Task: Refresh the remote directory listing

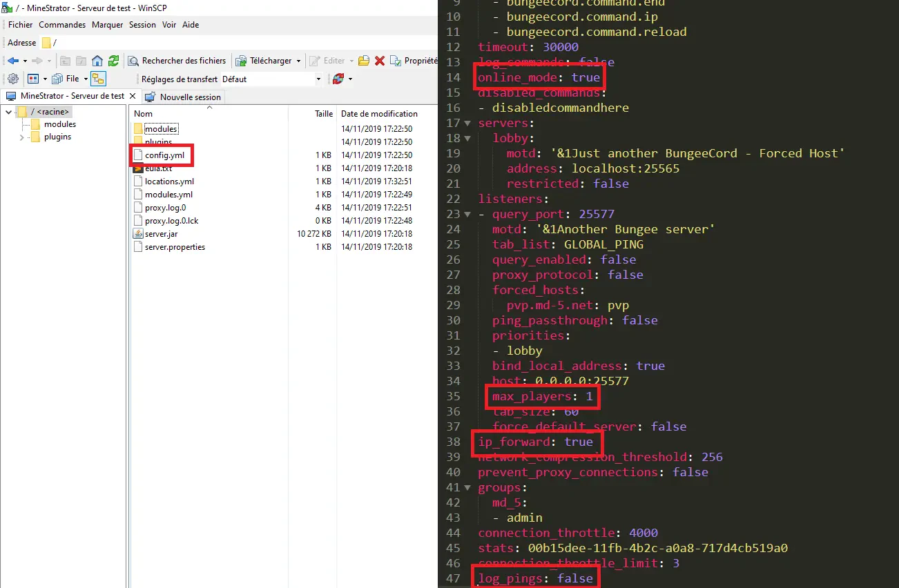Action: point(114,61)
